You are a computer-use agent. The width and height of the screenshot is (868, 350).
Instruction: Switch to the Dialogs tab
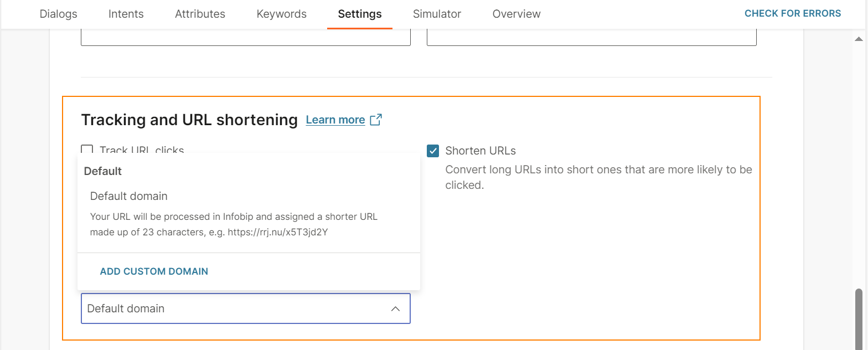58,14
